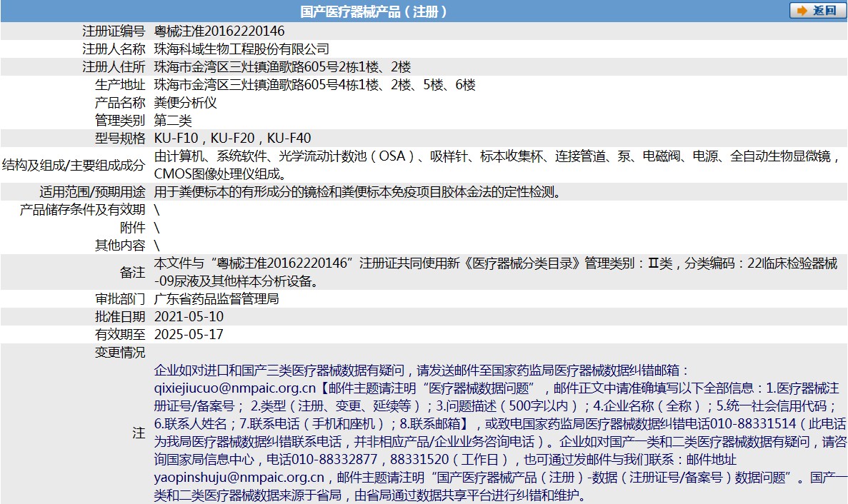Click phone number 010-88332877 in the note
This screenshot has width=848, height=504.
tap(334, 459)
